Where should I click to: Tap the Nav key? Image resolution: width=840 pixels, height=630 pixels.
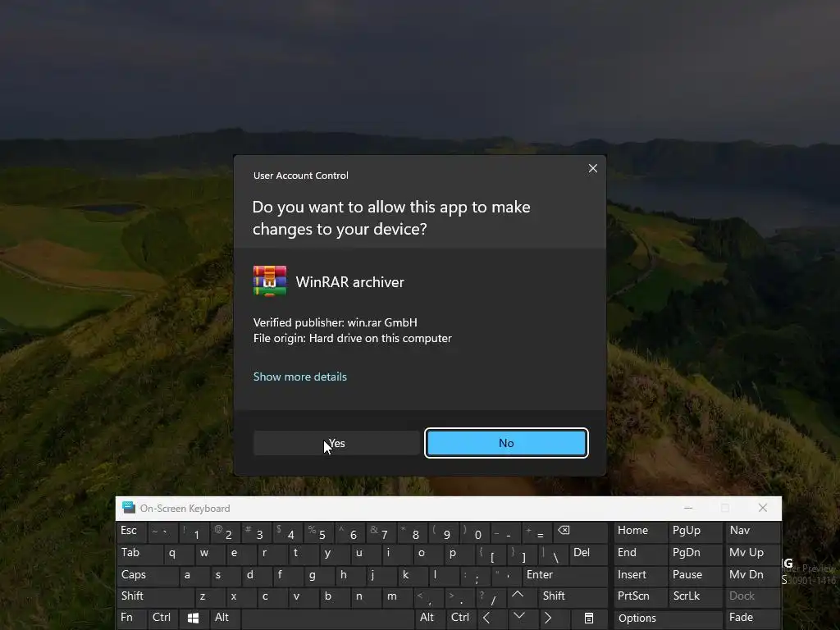point(753,532)
